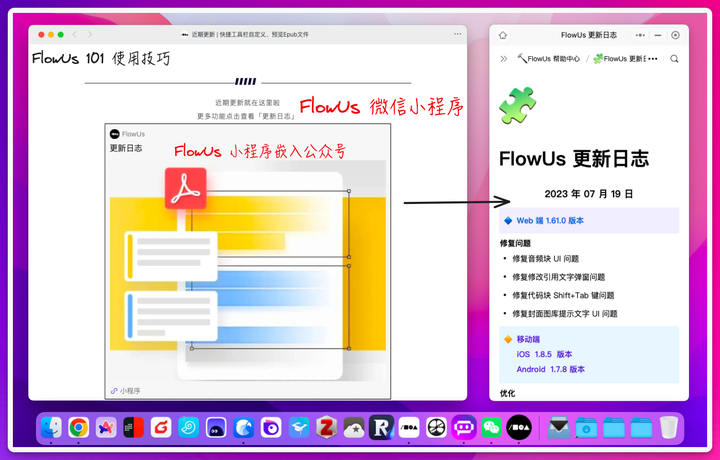The width and height of the screenshot is (720, 460).
Task: Open the black and red app icon in the Dock
Action: [134, 427]
